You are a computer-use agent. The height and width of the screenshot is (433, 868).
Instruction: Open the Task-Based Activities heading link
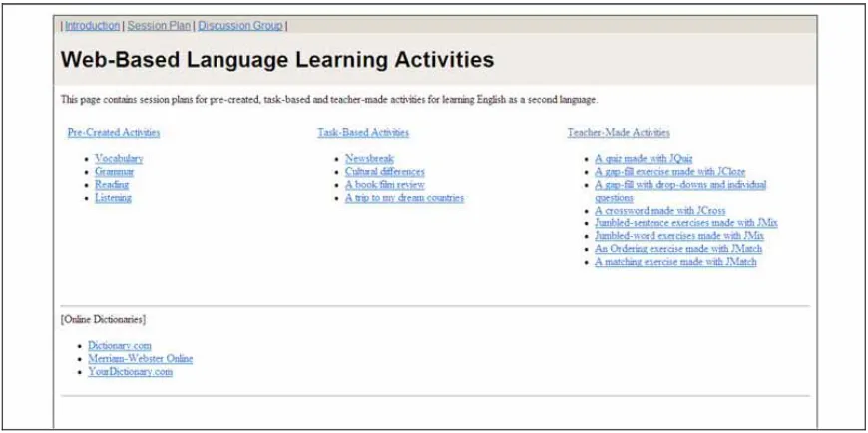[363, 133]
